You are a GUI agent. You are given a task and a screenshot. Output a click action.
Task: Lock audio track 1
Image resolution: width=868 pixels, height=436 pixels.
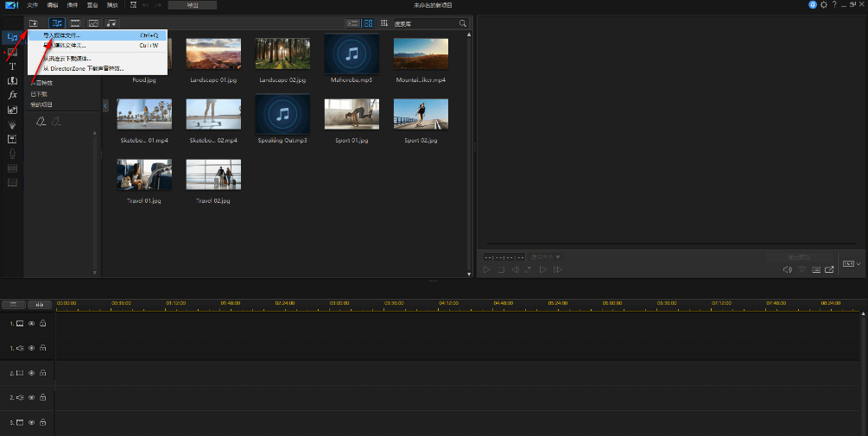(x=42, y=348)
